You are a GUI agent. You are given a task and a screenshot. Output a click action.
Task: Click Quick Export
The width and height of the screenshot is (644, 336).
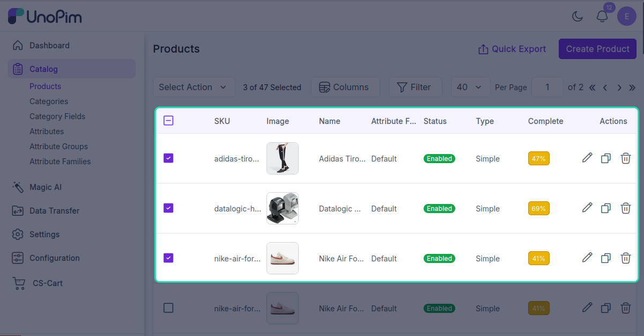tap(512, 49)
